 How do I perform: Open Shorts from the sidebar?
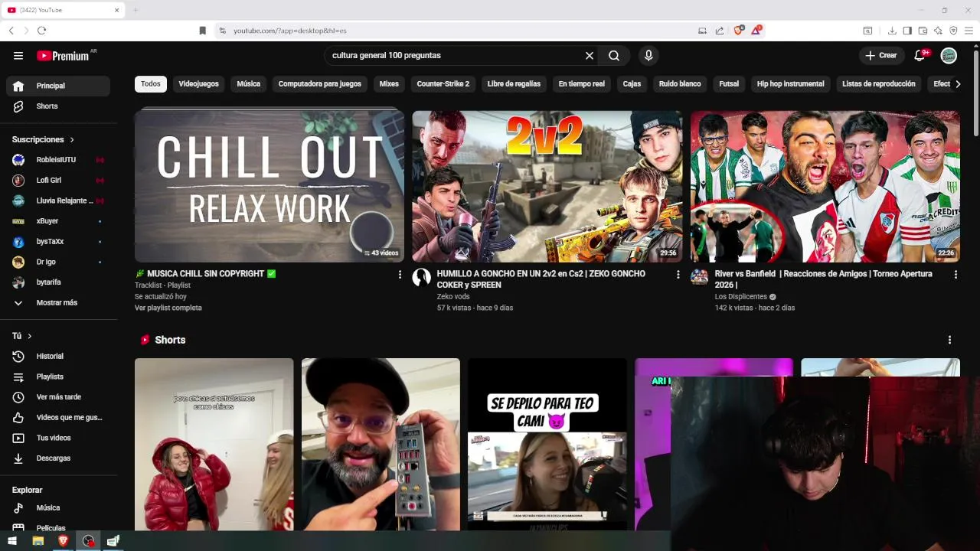pos(58,106)
